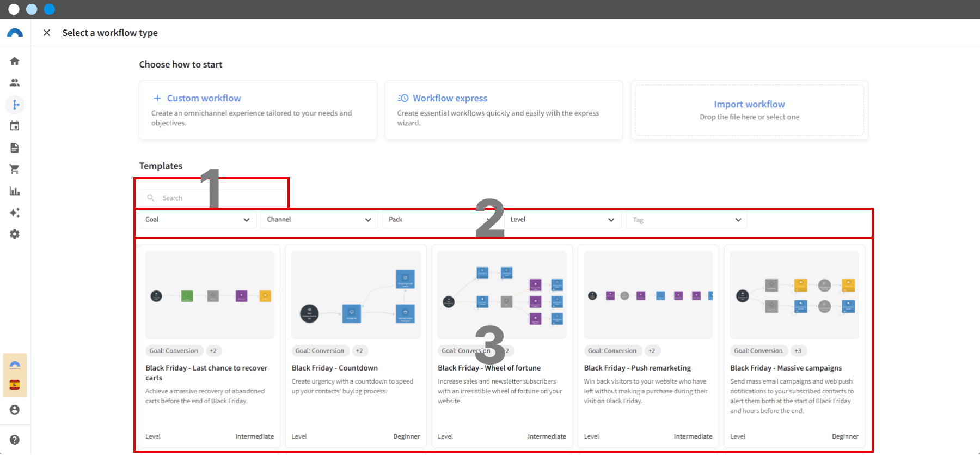
Task: Open the help question mark icon
Action: point(15,440)
